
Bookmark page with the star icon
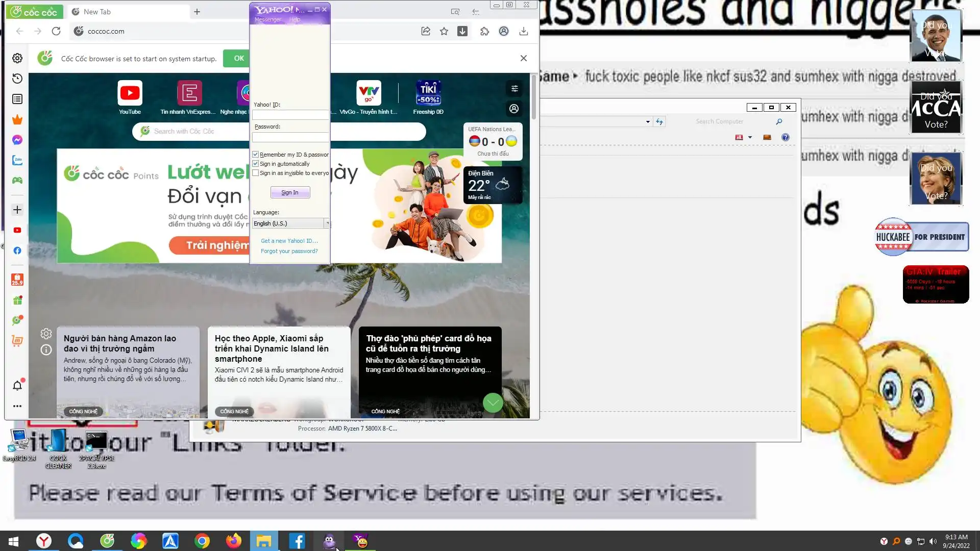tap(444, 31)
